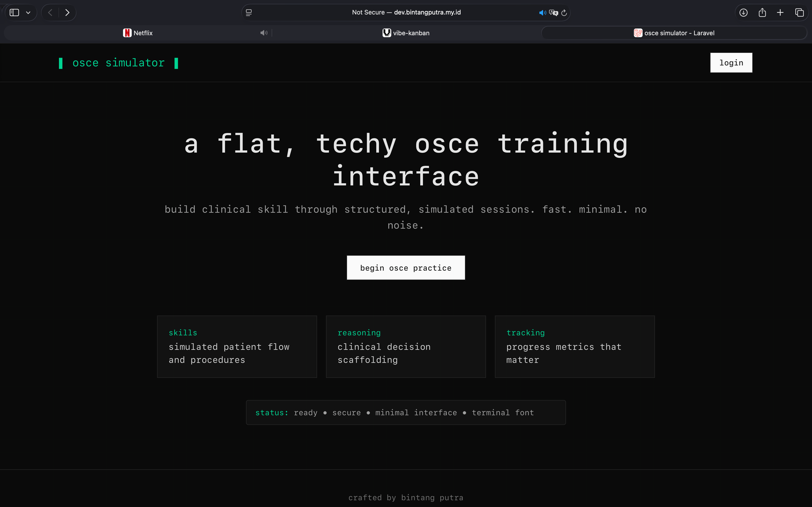Go back with the back arrow
Viewport: 812px width, 507px height.
pos(50,12)
